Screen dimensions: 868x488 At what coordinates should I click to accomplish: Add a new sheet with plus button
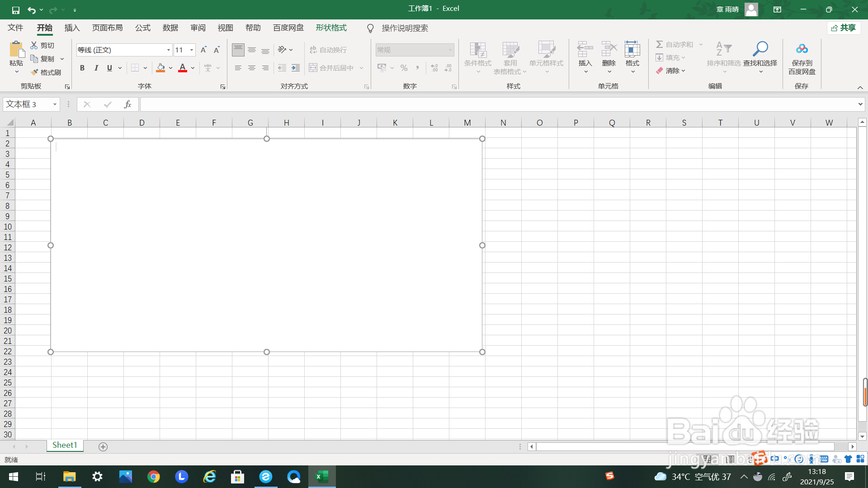point(103,446)
